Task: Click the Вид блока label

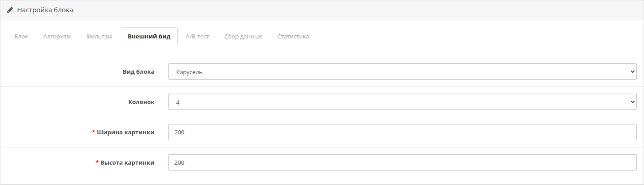Action: 139,71
